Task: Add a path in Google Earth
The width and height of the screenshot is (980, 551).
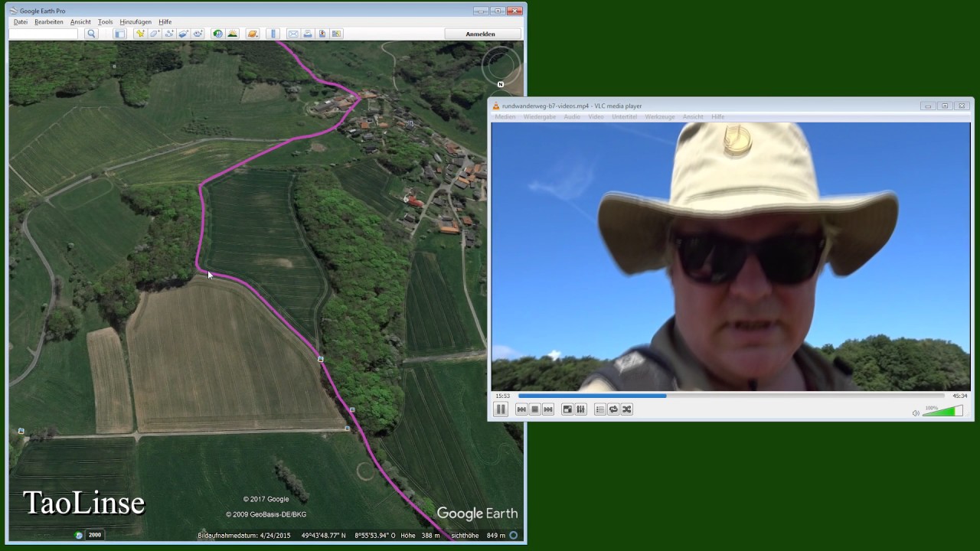Action: pos(168,34)
